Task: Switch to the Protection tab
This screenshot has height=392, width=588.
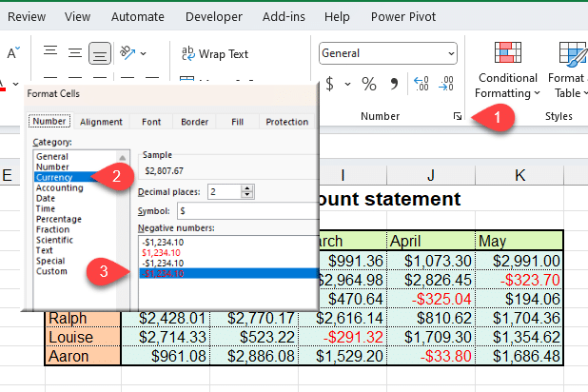Action: coord(287,122)
